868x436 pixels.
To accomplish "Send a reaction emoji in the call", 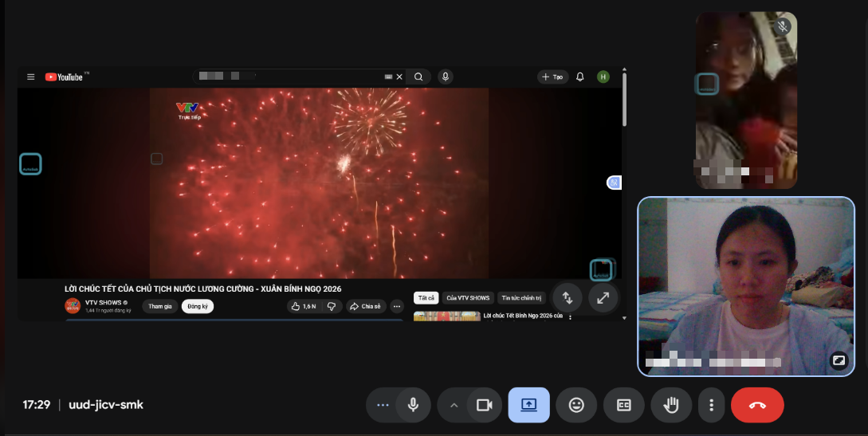I will point(576,405).
